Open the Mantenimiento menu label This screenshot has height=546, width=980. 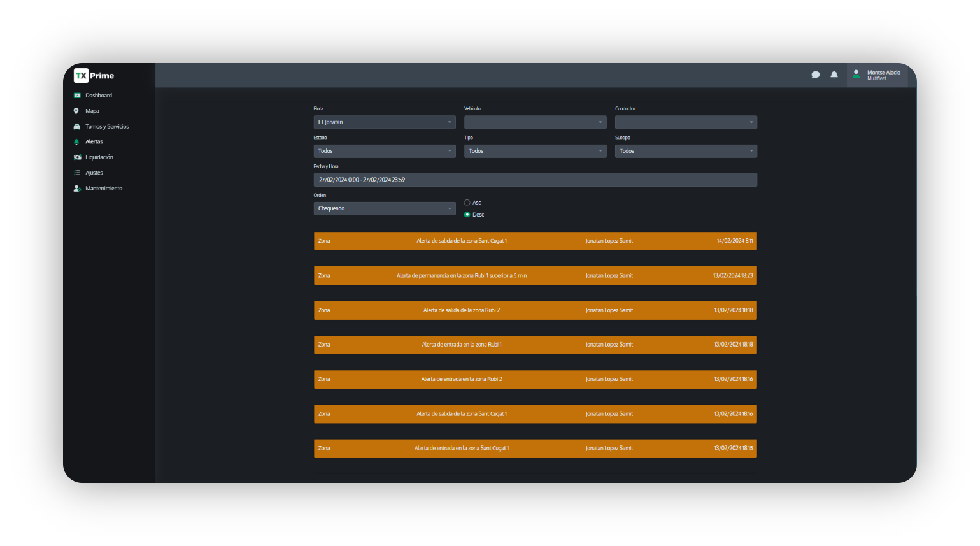point(104,189)
